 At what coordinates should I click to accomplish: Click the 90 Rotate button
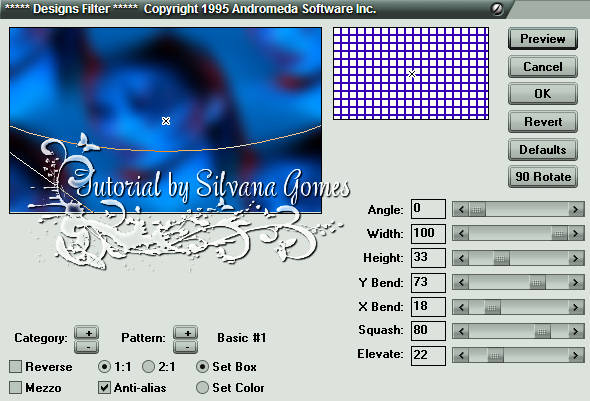(543, 176)
